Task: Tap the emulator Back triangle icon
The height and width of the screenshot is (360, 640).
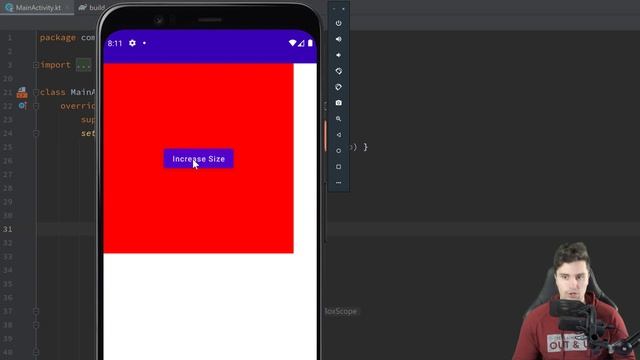Action: 338,135
